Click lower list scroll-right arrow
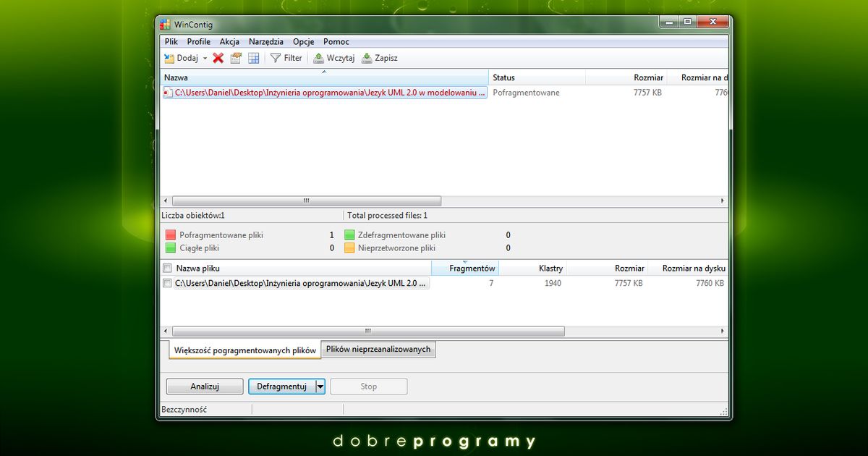 722,331
